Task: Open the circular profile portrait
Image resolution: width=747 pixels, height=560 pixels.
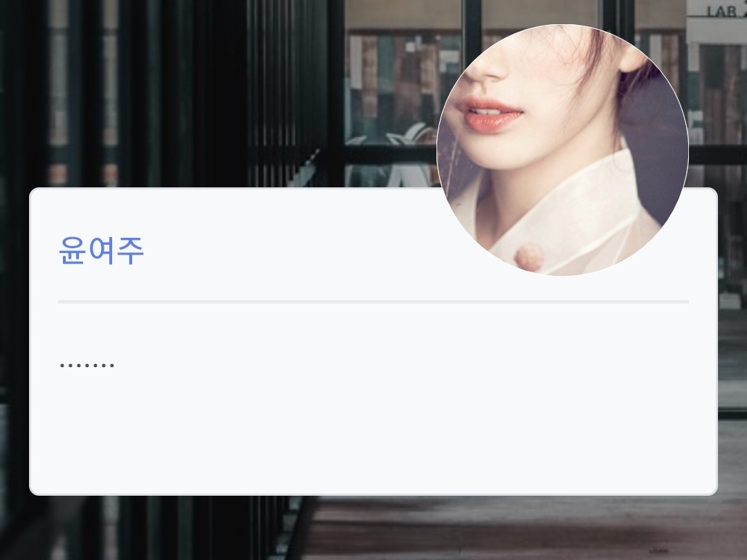Action: point(562,149)
